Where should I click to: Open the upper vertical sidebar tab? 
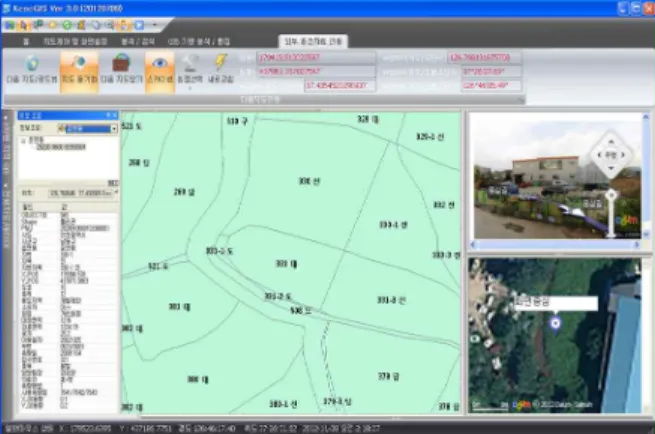point(6,144)
